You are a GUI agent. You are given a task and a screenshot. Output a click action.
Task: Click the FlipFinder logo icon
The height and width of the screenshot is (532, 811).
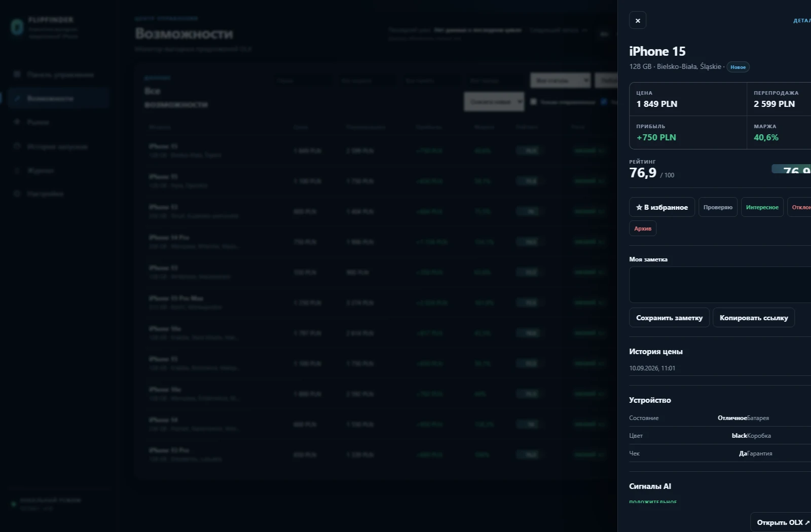point(17,27)
